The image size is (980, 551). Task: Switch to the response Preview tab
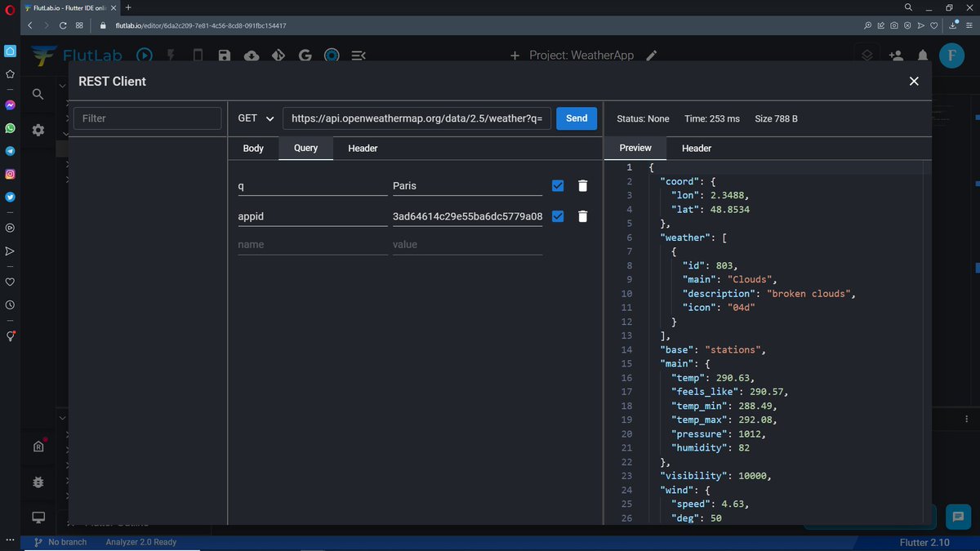tap(635, 148)
